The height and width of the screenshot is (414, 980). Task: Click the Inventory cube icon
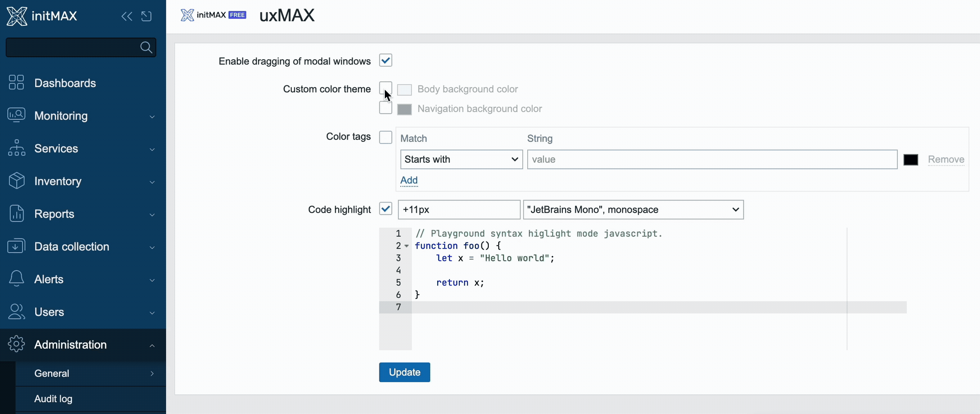[x=16, y=181]
